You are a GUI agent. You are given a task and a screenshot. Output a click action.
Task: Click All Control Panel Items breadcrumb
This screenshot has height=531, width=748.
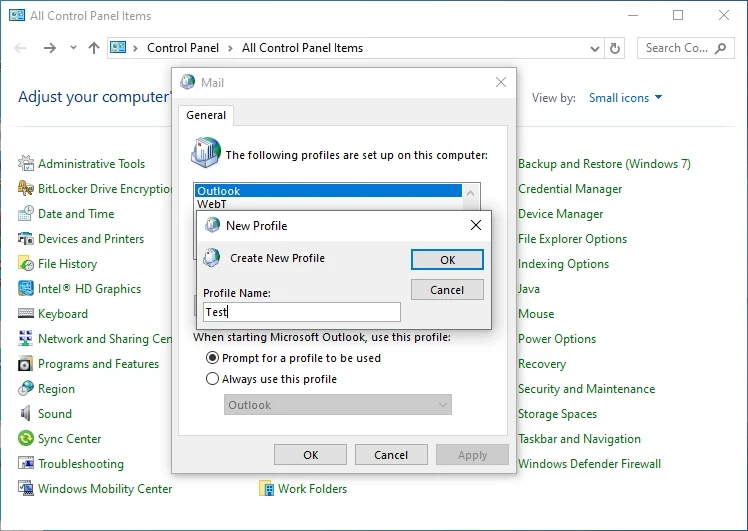click(302, 48)
